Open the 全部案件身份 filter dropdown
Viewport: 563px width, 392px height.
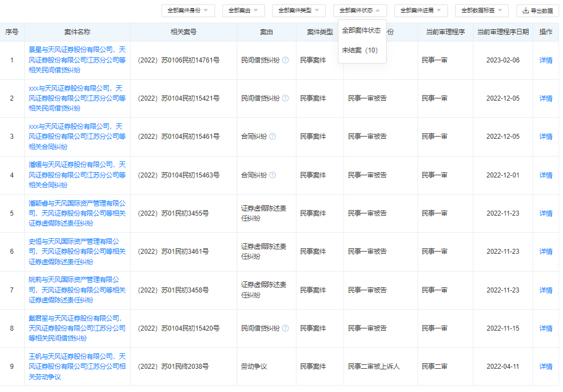click(188, 11)
